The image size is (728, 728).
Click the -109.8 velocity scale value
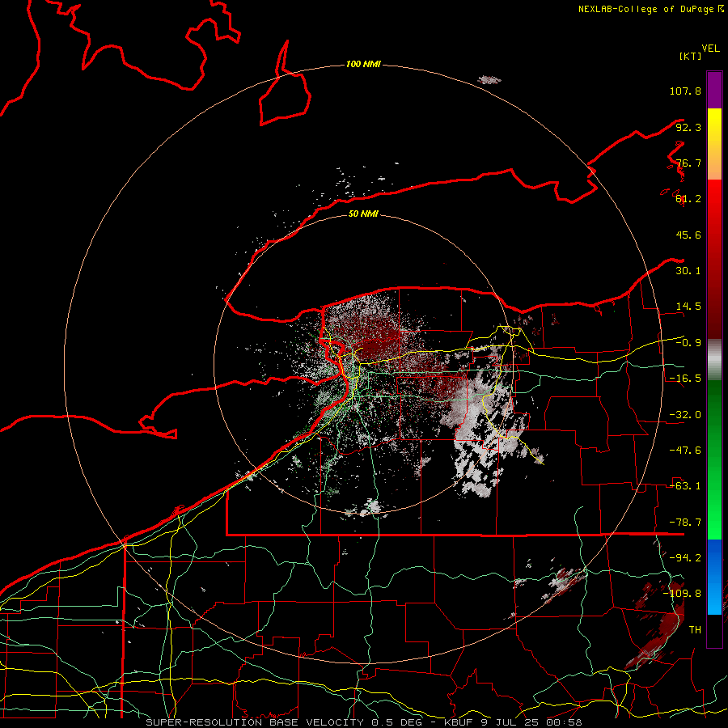pyautogui.click(x=682, y=594)
